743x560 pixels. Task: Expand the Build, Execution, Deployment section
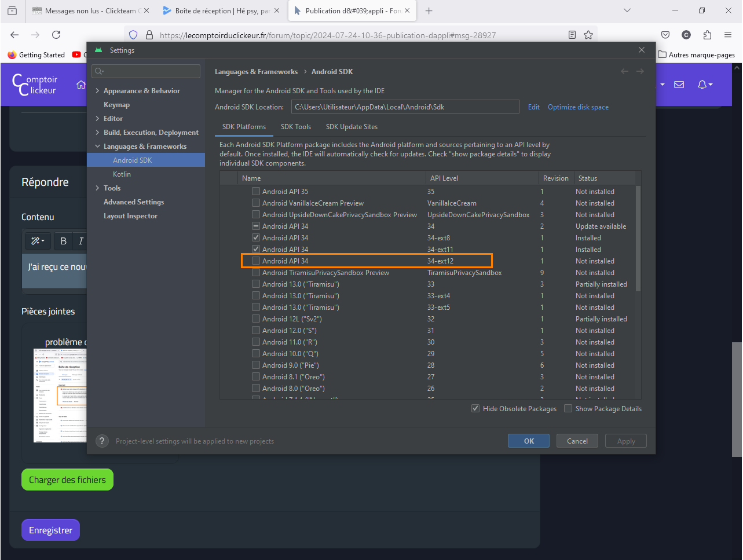[97, 133]
